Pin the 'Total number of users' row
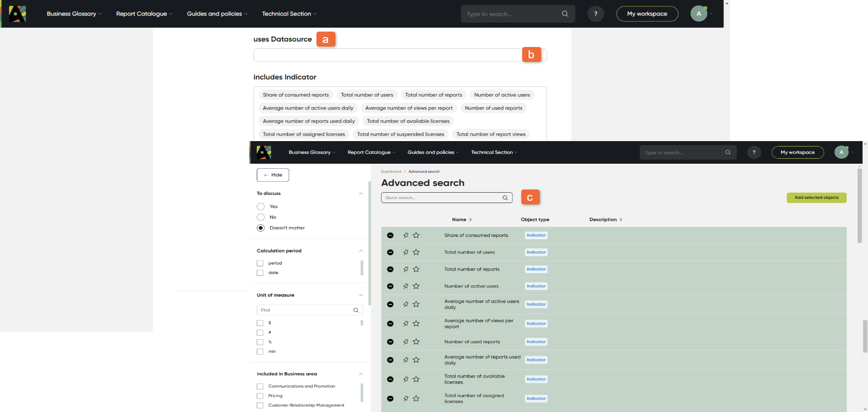The width and height of the screenshot is (868, 412). [406, 252]
